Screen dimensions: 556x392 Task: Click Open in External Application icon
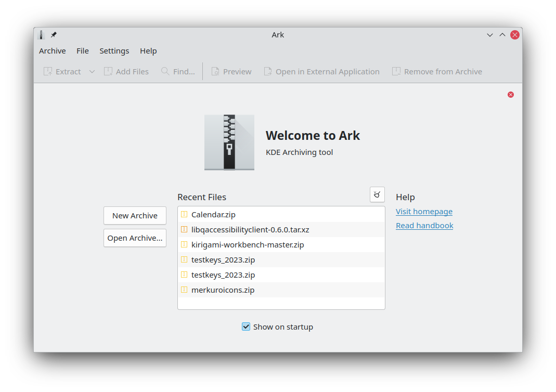[x=268, y=72]
